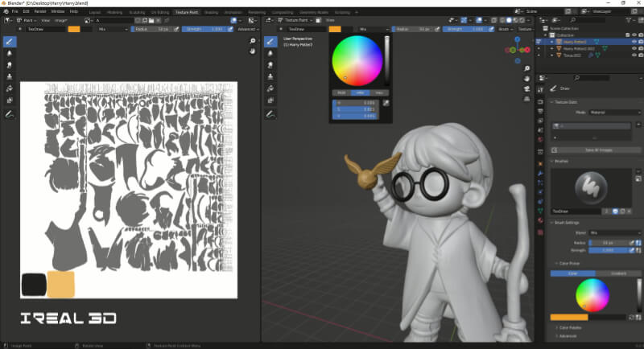Toggle camera view icon in 3D viewport

point(527,89)
